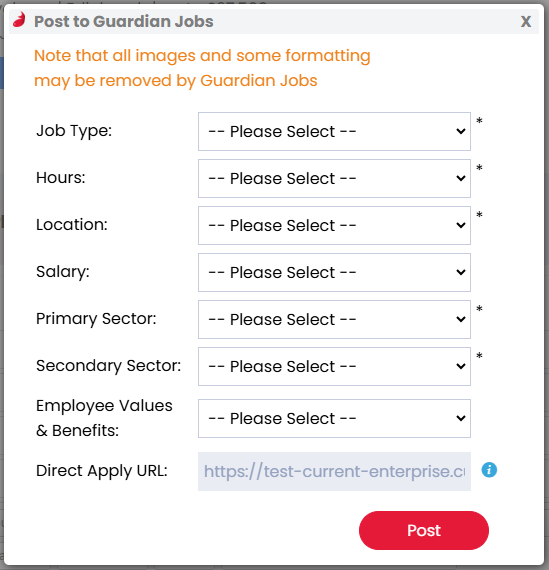
Task: Click the 'Job Type:' label text
Action: pos(74,131)
